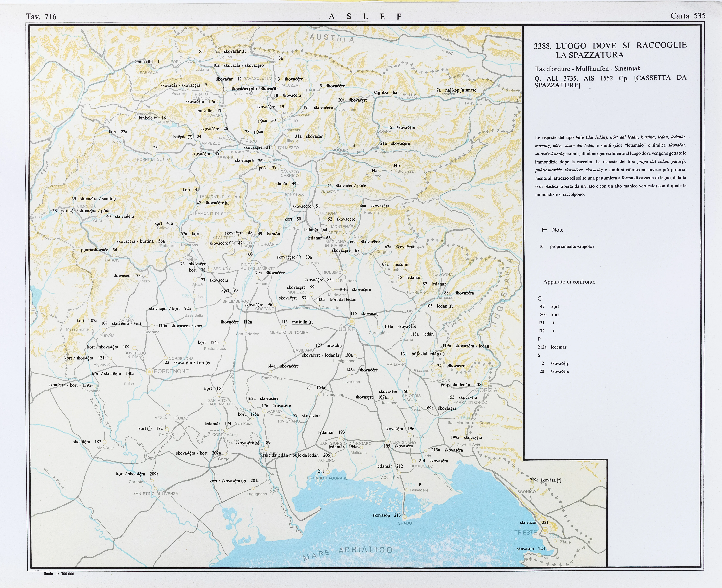Click the open circle beside point 80a

pyautogui.click(x=299, y=257)
